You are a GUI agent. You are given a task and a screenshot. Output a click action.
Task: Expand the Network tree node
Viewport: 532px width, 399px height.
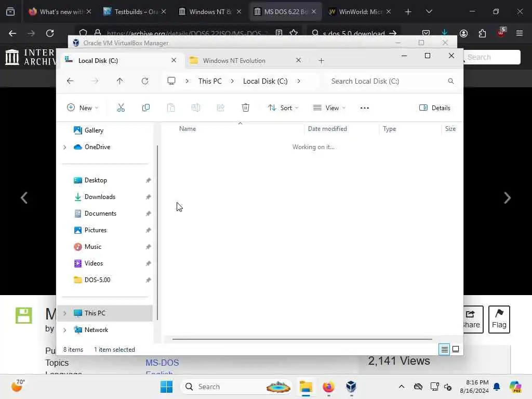pyautogui.click(x=64, y=330)
